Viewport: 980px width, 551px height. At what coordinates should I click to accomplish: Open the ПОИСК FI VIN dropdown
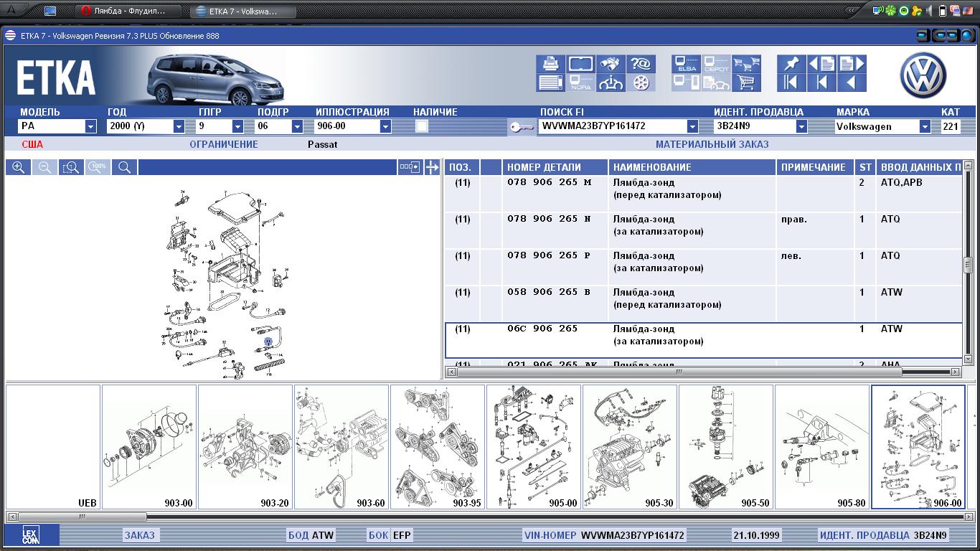click(x=692, y=126)
